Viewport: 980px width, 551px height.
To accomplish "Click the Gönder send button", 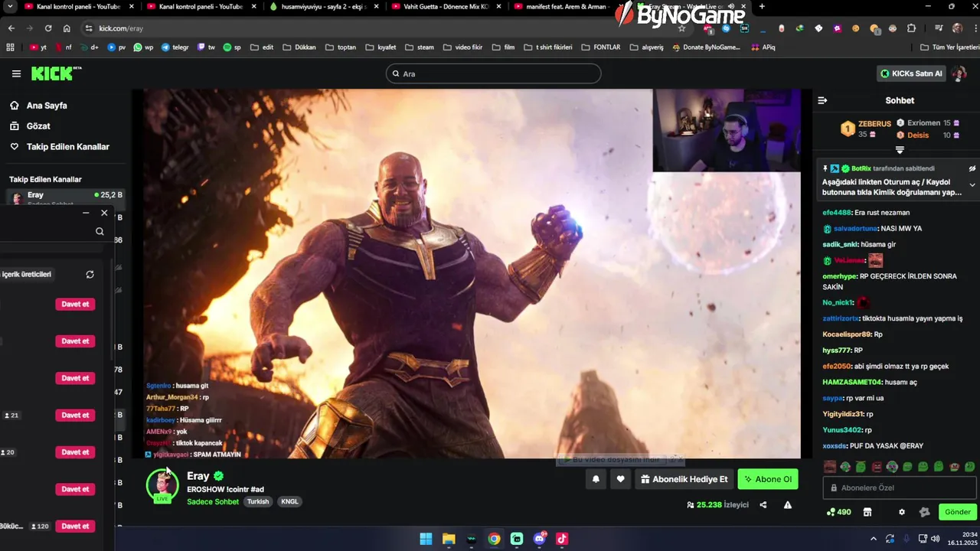I will tap(957, 512).
